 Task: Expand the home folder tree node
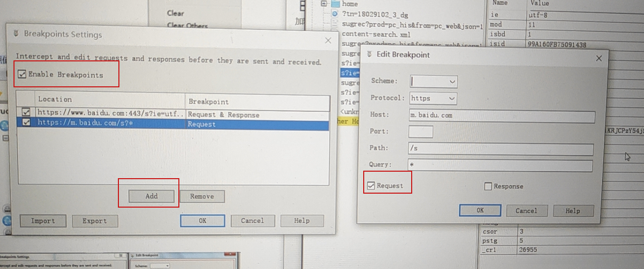point(324,3)
